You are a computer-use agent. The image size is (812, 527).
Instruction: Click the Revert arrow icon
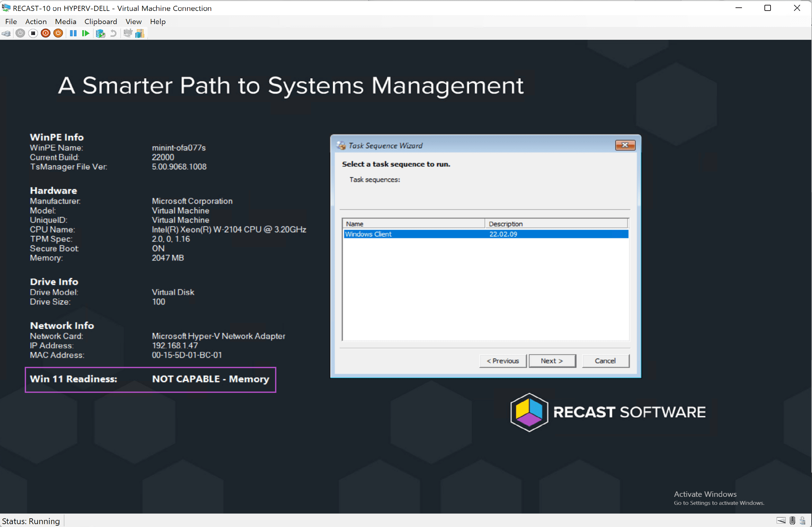[x=113, y=33]
